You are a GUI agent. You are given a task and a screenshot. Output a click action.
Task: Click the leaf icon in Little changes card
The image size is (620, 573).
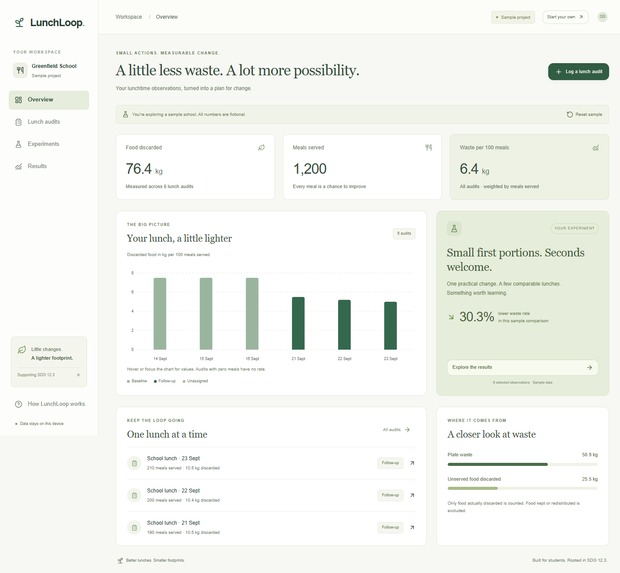click(x=22, y=350)
